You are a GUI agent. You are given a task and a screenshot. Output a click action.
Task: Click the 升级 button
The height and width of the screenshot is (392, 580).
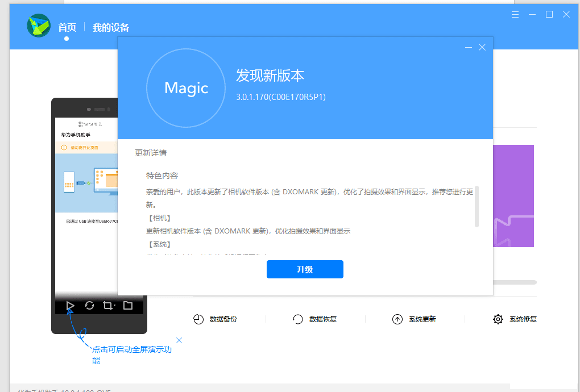(305, 269)
